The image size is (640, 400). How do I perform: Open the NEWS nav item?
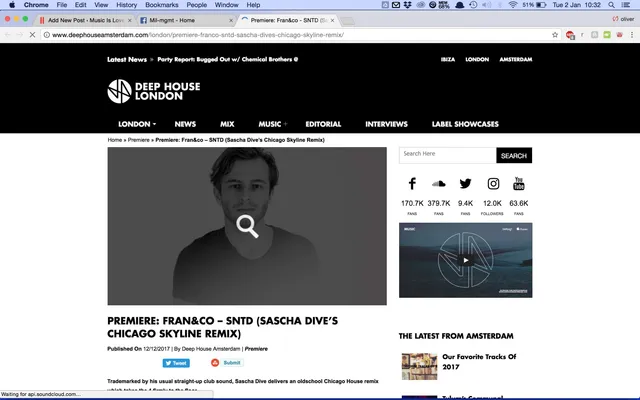[x=185, y=124]
